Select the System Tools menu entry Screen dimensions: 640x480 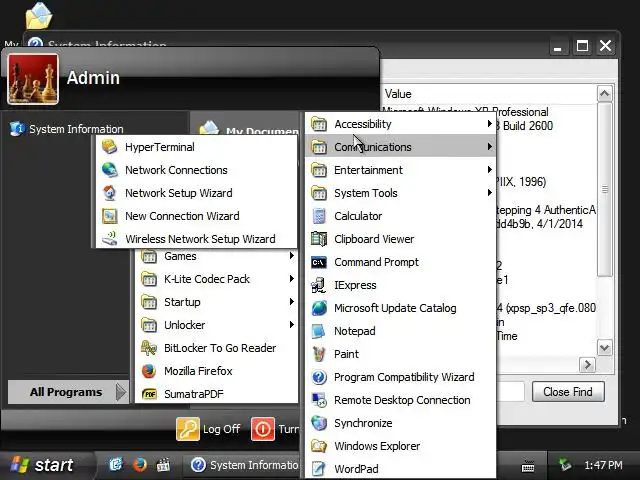pyautogui.click(x=401, y=193)
